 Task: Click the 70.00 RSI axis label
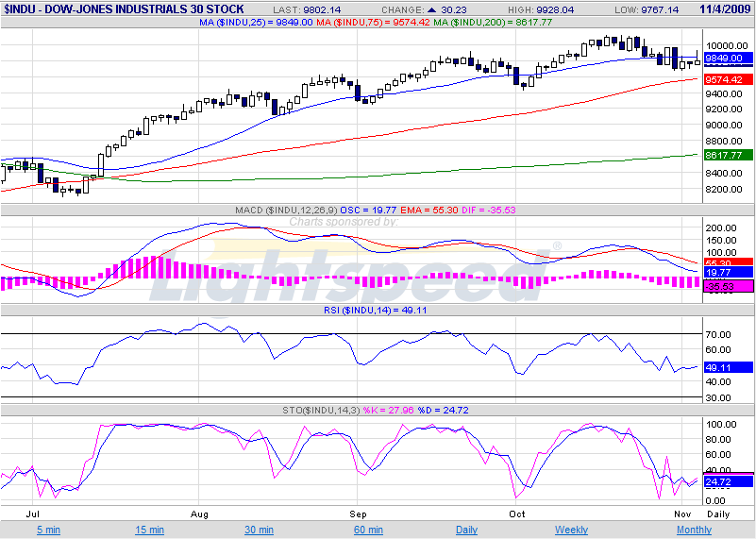(718, 334)
